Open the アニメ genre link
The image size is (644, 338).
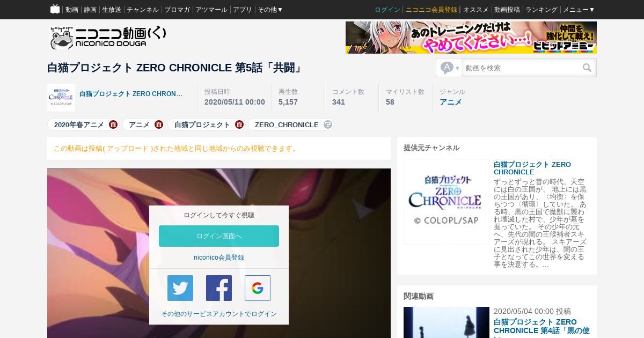coord(450,102)
